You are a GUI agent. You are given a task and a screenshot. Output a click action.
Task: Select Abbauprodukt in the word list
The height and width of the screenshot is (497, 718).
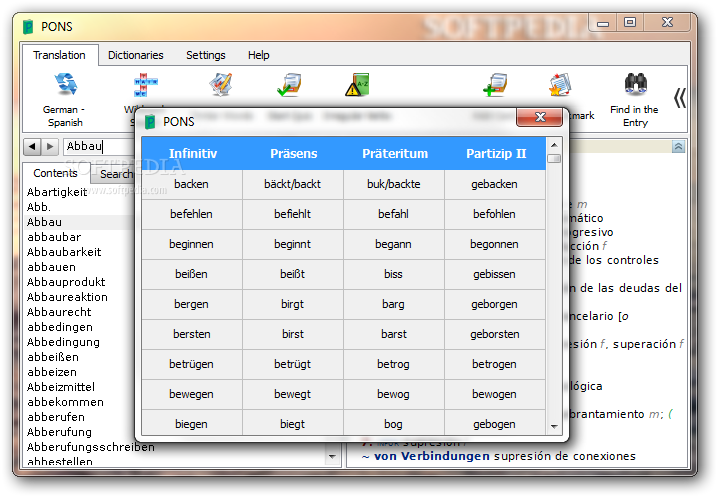click(66, 282)
